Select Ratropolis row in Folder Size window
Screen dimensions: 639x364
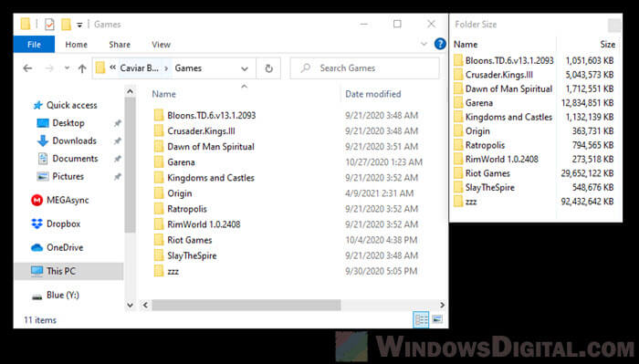pos(534,145)
